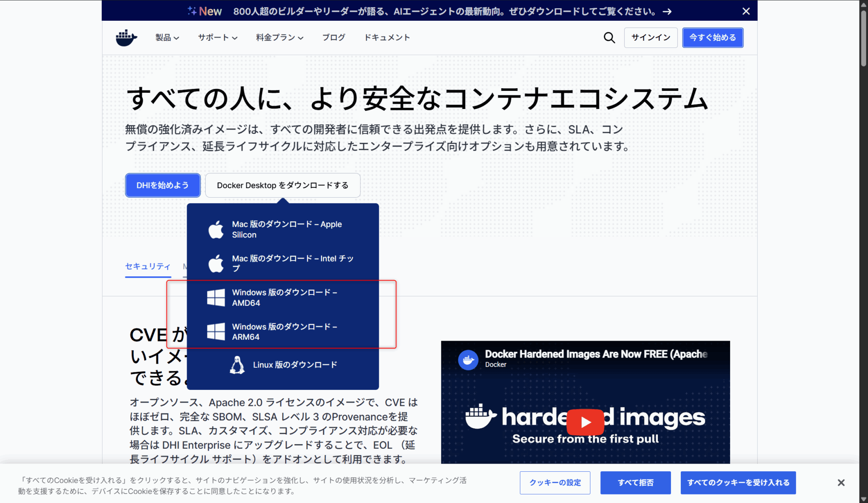Click すべてのクッキーを受け入れる button
The width and height of the screenshot is (868, 503).
(738, 483)
